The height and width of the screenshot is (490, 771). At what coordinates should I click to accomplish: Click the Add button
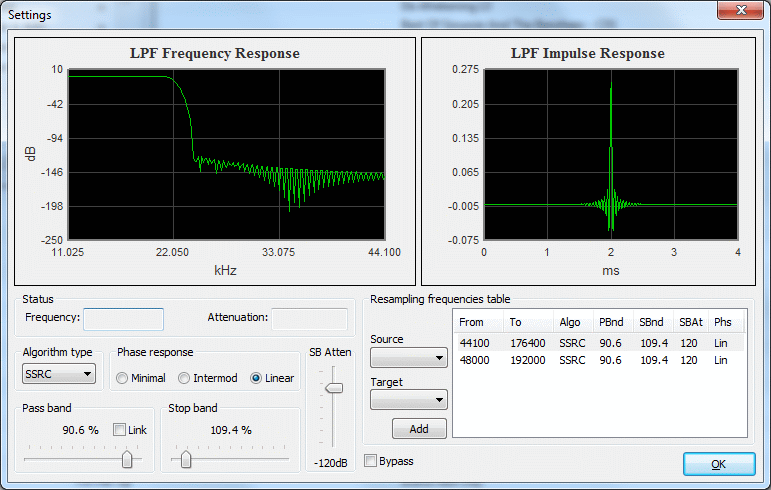[419, 429]
